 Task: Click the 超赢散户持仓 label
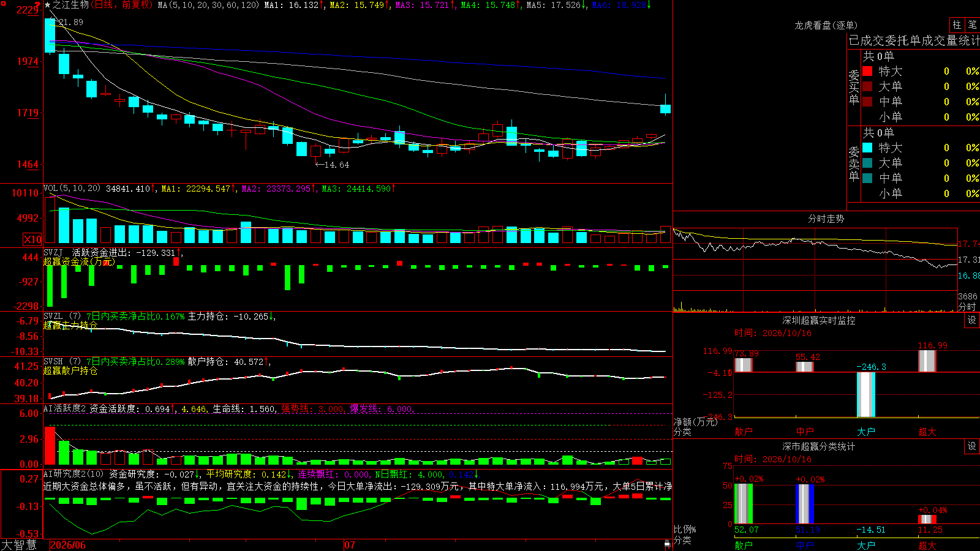[x=70, y=371]
